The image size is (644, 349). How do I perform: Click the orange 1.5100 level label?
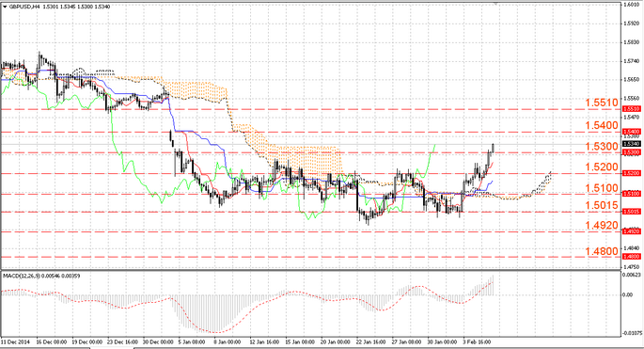602,188
